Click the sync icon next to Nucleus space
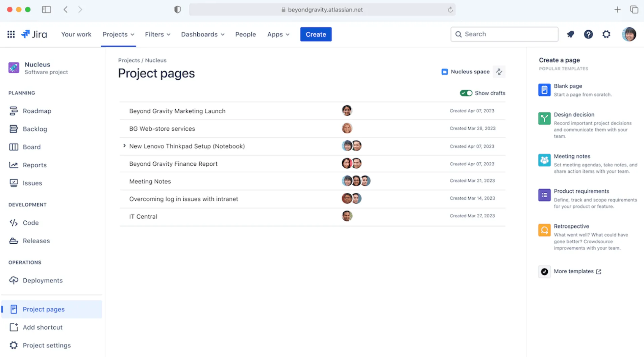The width and height of the screenshot is (644, 357). click(499, 72)
